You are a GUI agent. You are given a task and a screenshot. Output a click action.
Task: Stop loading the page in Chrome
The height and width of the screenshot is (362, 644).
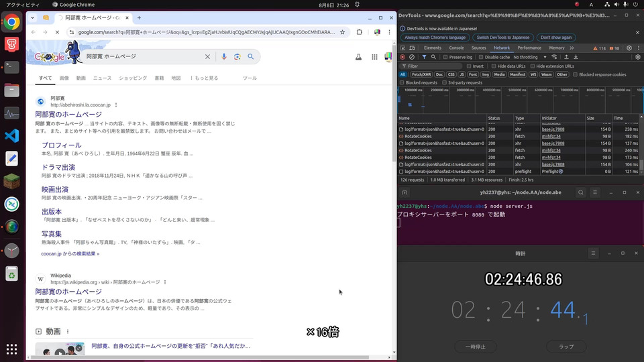(57, 32)
